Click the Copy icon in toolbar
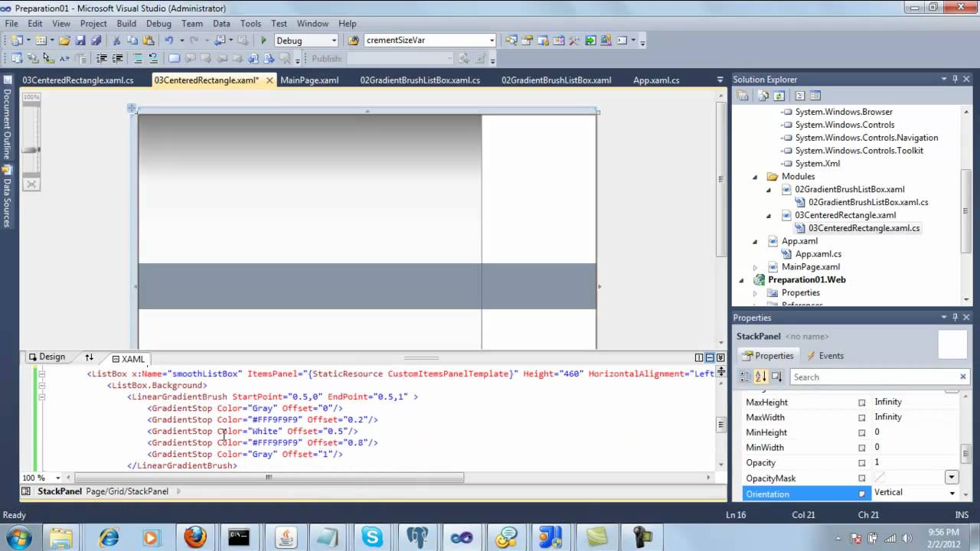The height and width of the screenshot is (551, 980). pyautogui.click(x=132, y=41)
